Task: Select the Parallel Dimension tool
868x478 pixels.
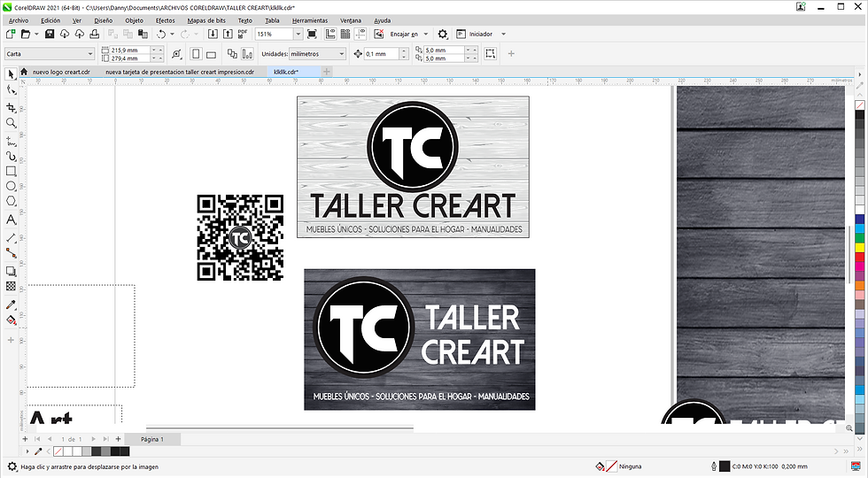Action: [11, 238]
